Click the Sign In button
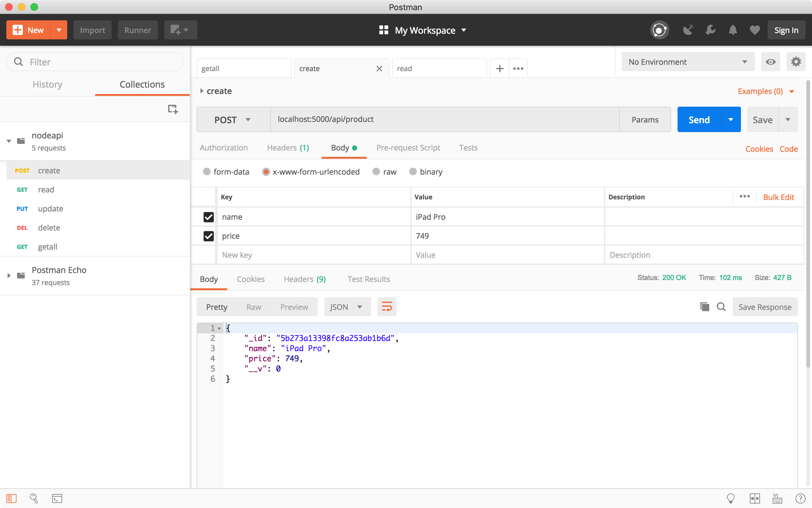This screenshot has height=508, width=812. pos(786,30)
